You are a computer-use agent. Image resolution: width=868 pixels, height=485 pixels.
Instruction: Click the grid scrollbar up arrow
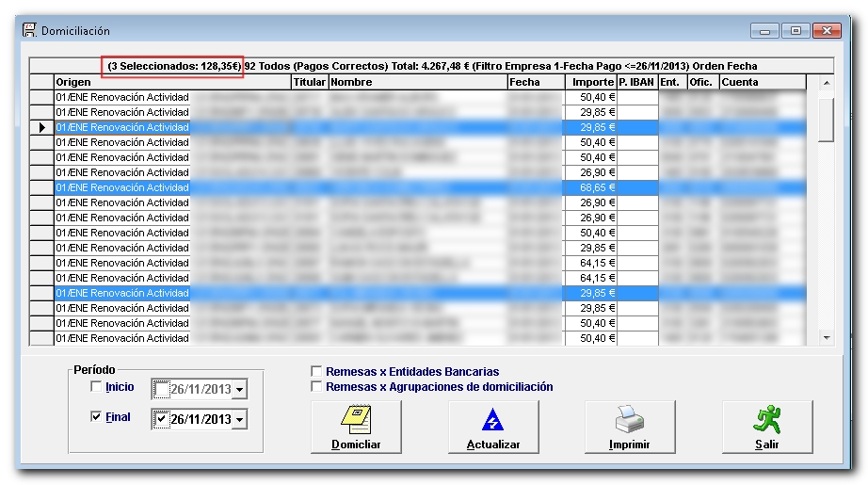827,83
